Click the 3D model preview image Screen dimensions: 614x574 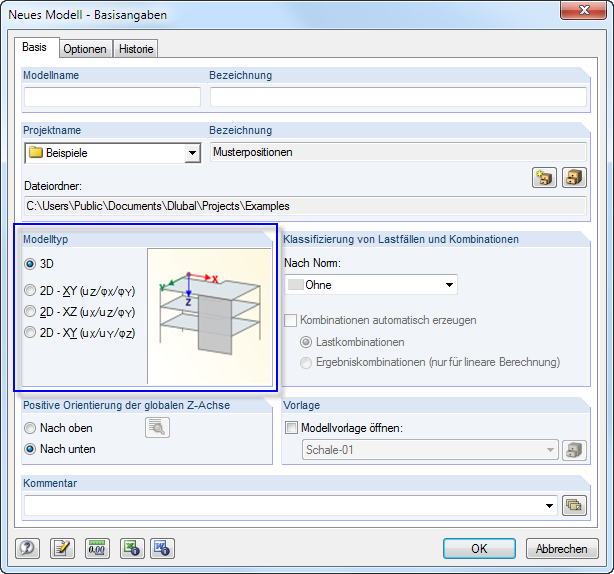[209, 316]
